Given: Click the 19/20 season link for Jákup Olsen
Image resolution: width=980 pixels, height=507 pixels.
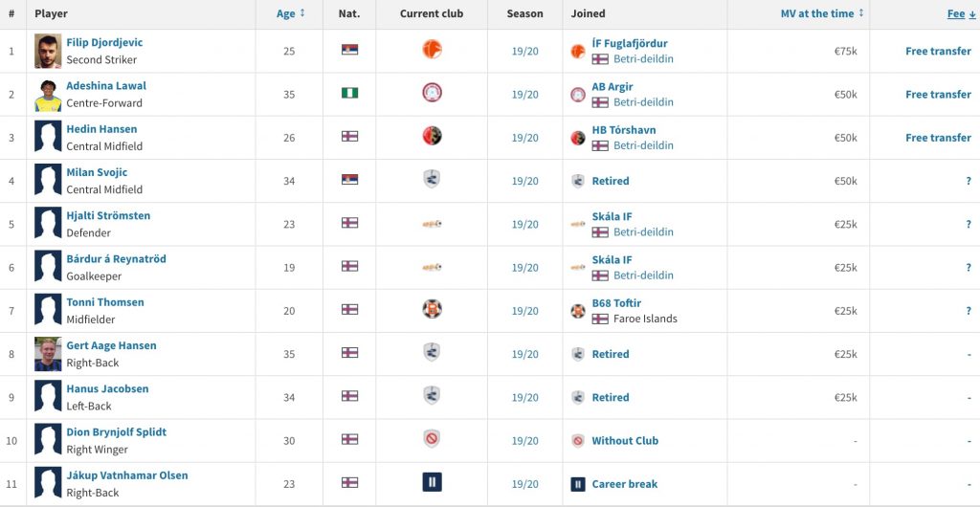Looking at the screenshot, I should (525, 484).
